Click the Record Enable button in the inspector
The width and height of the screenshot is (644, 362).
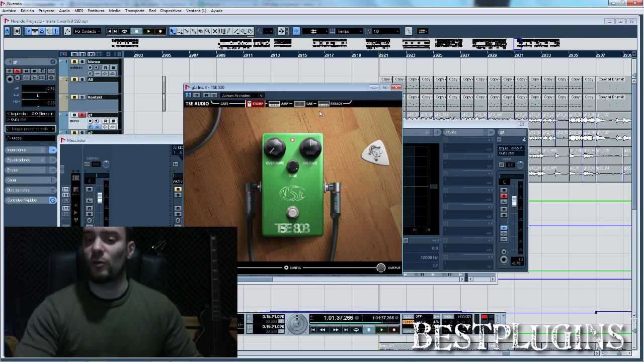pos(10,79)
